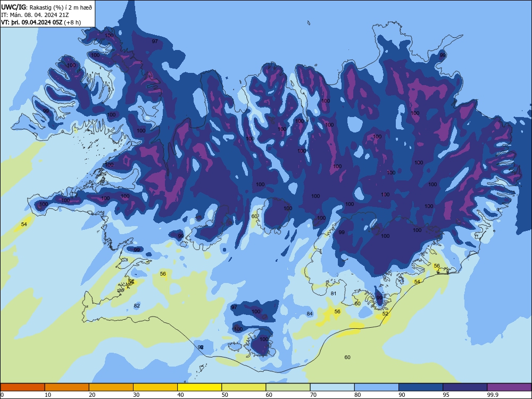Image resolution: width=532 pixels, height=399 pixels.
Task: Click the title "UWC/IG: Rakastig (%) í 2 m hæð"
Action: coord(46,7)
